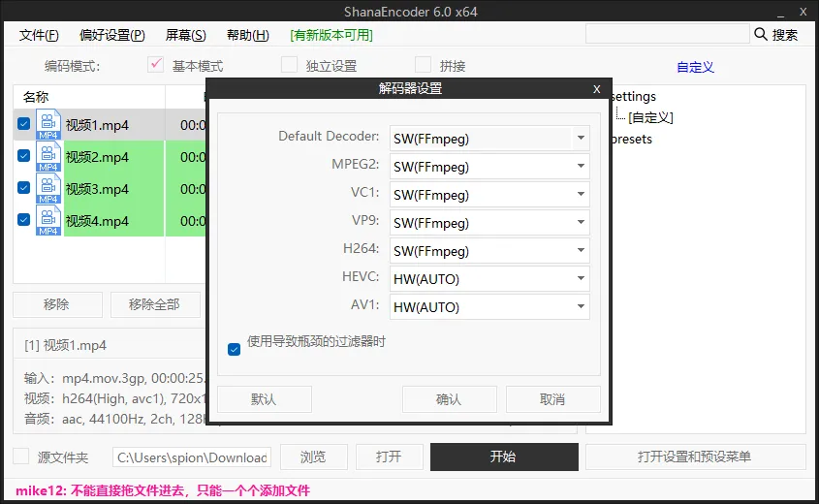This screenshot has height=504, width=819.
Task: Click the MP4 file icon for 视频3.mp4
Action: point(48,188)
